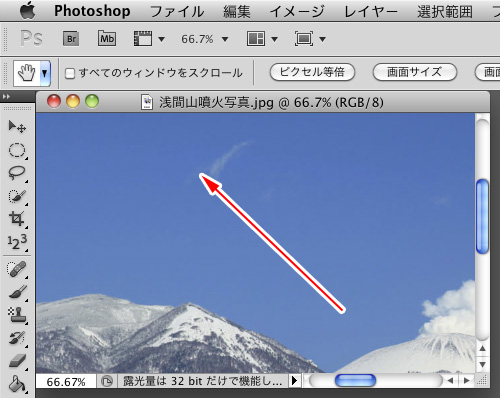This screenshot has width=500, height=398.
Task: Open the ファイル menu
Action: (x=177, y=12)
